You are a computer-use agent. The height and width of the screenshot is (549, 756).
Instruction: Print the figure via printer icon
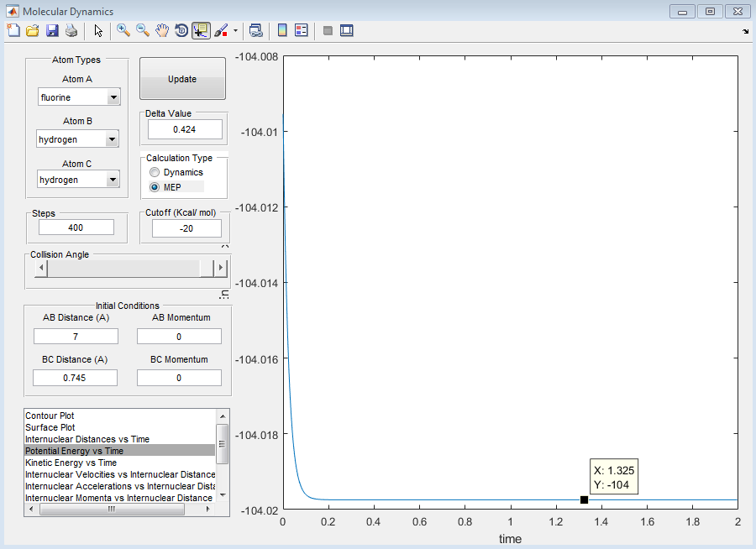pos(71,31)
